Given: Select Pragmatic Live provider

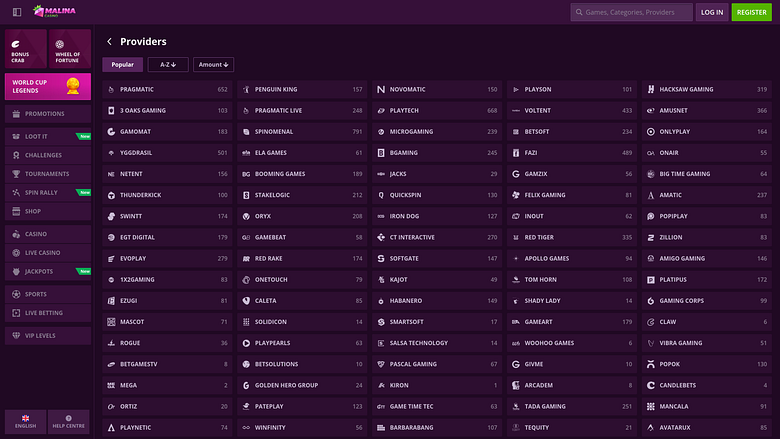Looking at the screenshot, I should pos(302,110).
